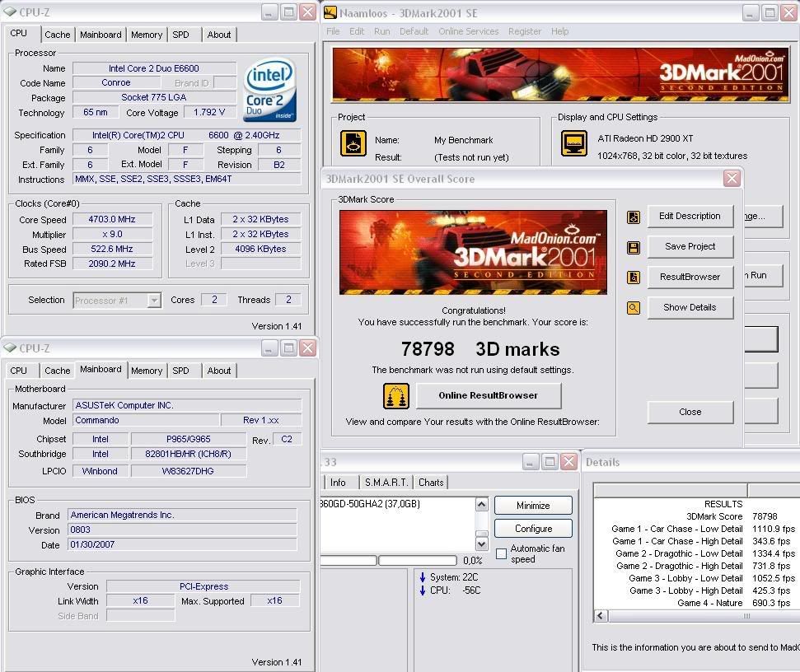Image resolution: width=800 pixels, height=672 pixels.
Task: Click the Bus Speed 522.6 MHz field
Action: click(112, 249)
